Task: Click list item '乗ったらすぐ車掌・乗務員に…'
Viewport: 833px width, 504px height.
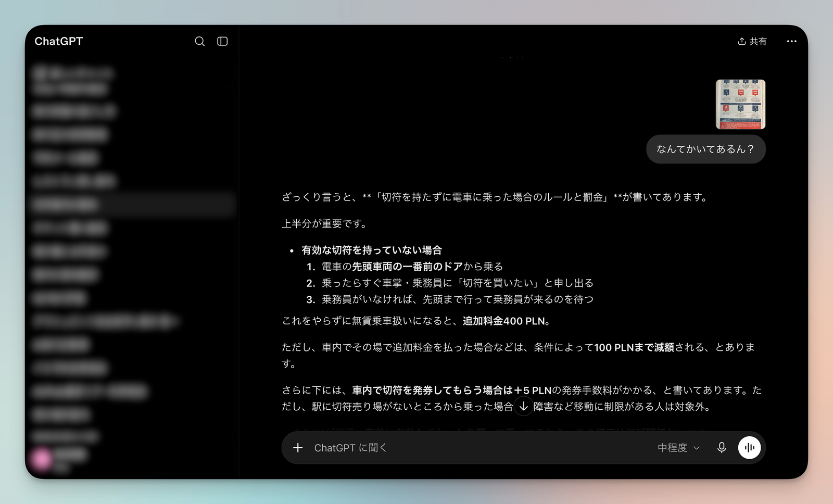Action: 457,283
